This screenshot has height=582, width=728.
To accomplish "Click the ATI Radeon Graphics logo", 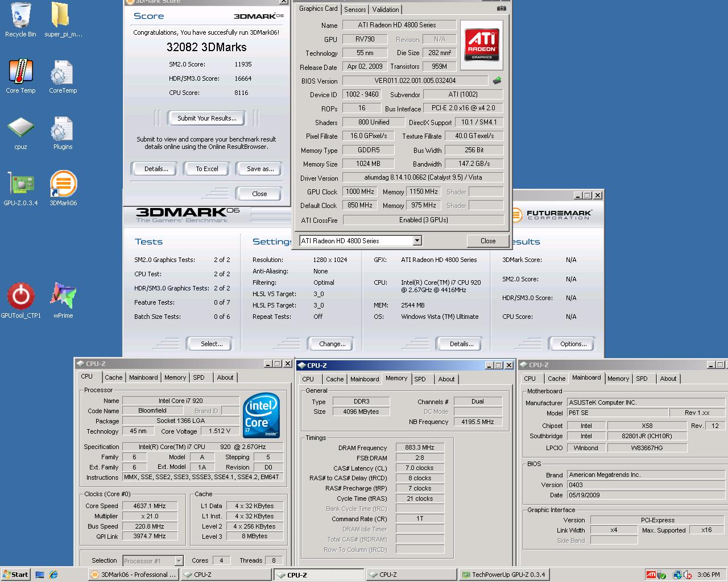I will coord(482,45).
